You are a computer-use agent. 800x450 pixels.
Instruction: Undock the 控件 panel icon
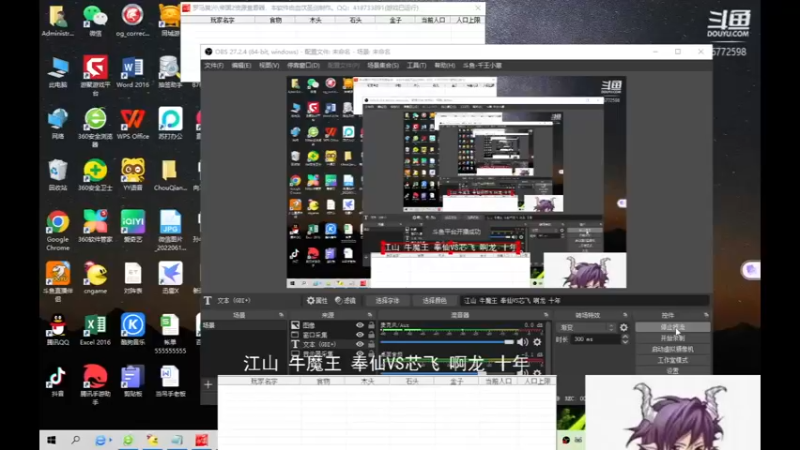[x=706, y=315]
